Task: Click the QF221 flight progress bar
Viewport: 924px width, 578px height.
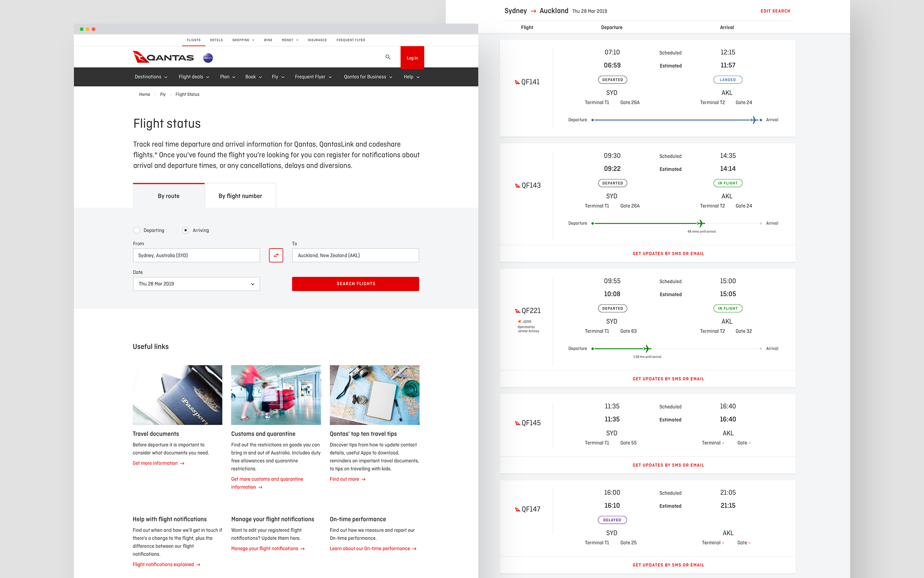Action: pyautogui.click(x=677, y=349)
